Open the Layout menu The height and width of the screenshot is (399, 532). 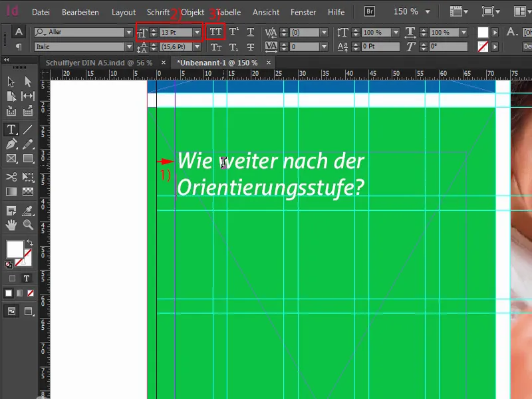point(124,12)
